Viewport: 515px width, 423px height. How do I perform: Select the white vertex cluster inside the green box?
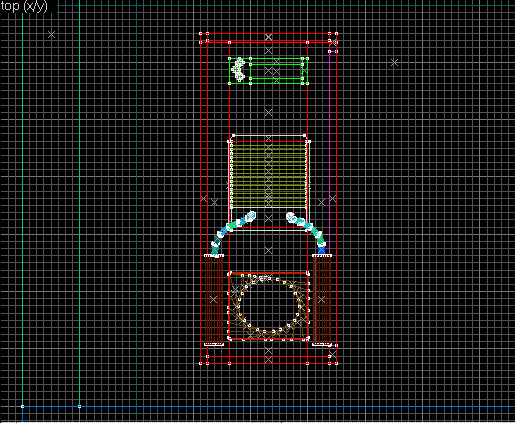tap(238, 70)
